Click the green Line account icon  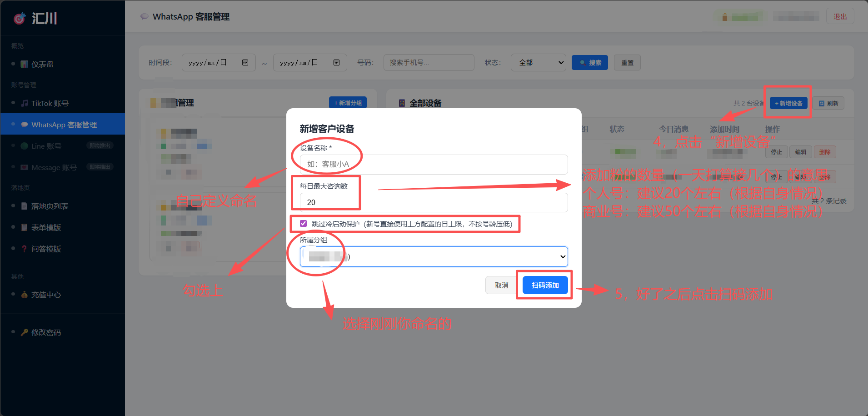tap(25, 146)
